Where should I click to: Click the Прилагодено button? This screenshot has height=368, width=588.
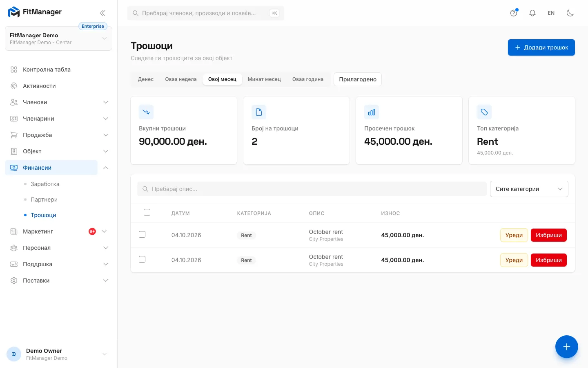coord(358,79)
